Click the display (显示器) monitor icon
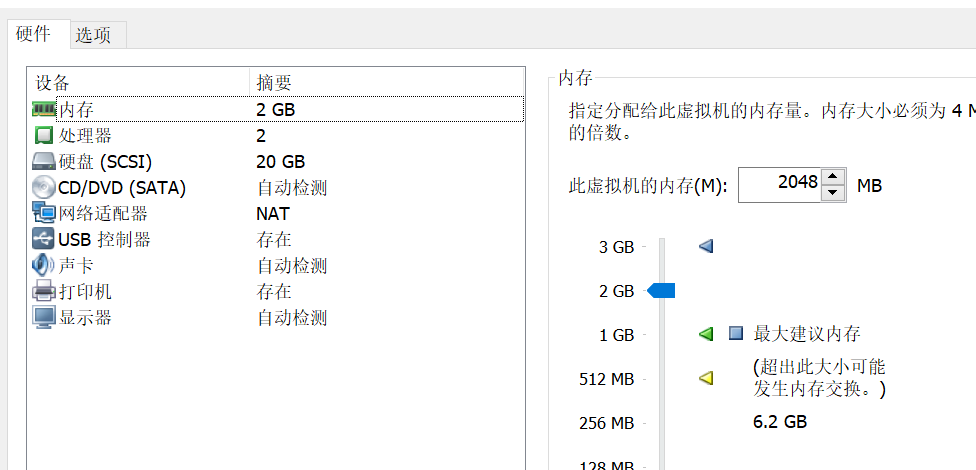 (x=44, y=317)
